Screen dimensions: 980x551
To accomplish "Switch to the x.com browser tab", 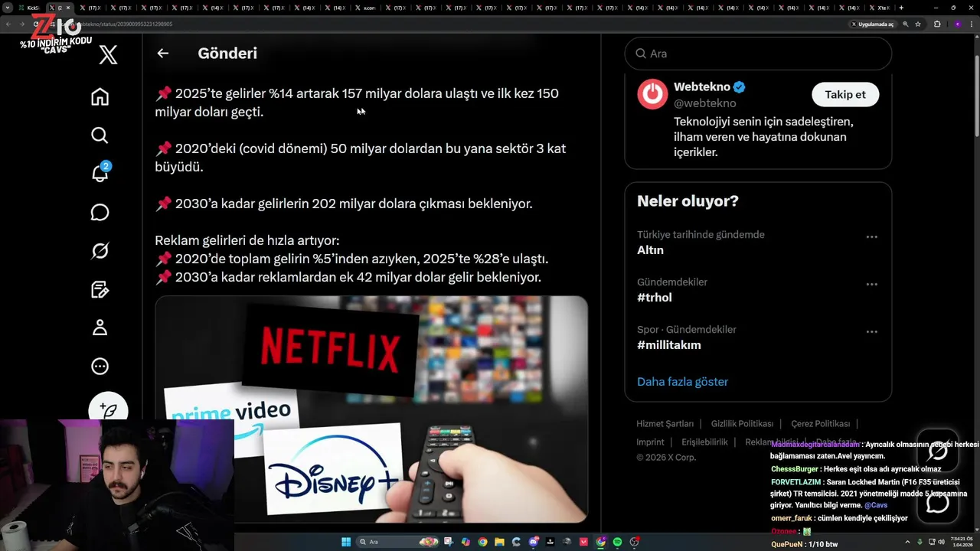I will [x=366, y=8].
